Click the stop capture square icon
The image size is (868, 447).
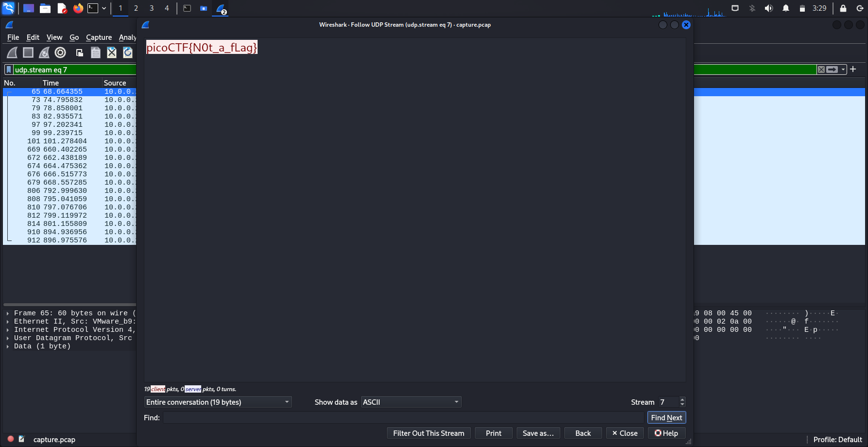click(28, 52)
